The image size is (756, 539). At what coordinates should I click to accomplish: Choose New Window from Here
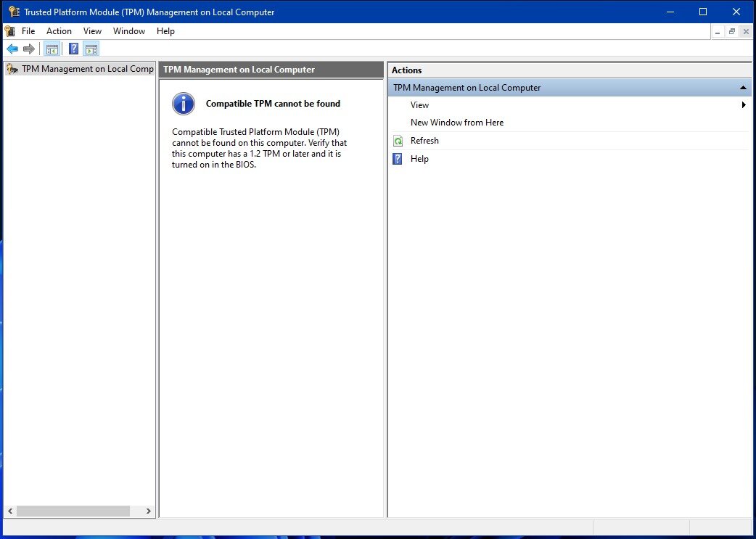pyautogui.click(x=456, y=123)
